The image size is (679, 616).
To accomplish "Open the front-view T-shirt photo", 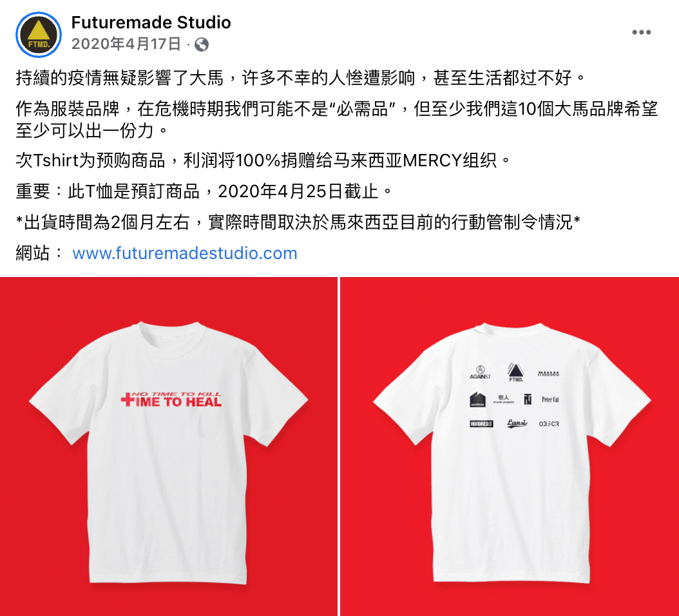I will [168, 446].
